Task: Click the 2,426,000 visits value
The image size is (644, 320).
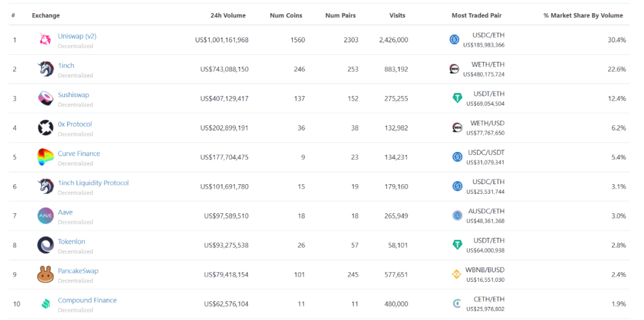Action: pyautogui.click(x=394, y=40)
